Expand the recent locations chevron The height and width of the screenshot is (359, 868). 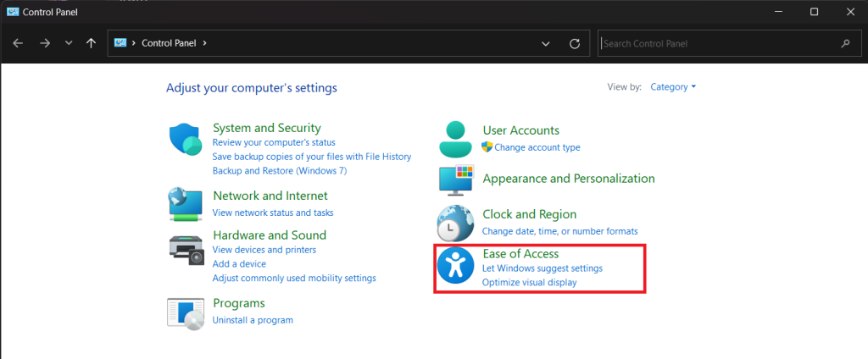click(x=69, y=43)
